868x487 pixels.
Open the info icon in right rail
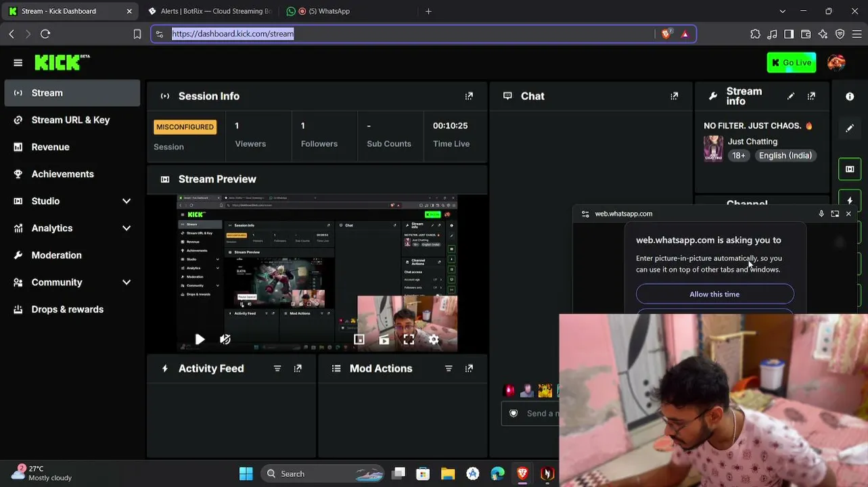[850, 97]
